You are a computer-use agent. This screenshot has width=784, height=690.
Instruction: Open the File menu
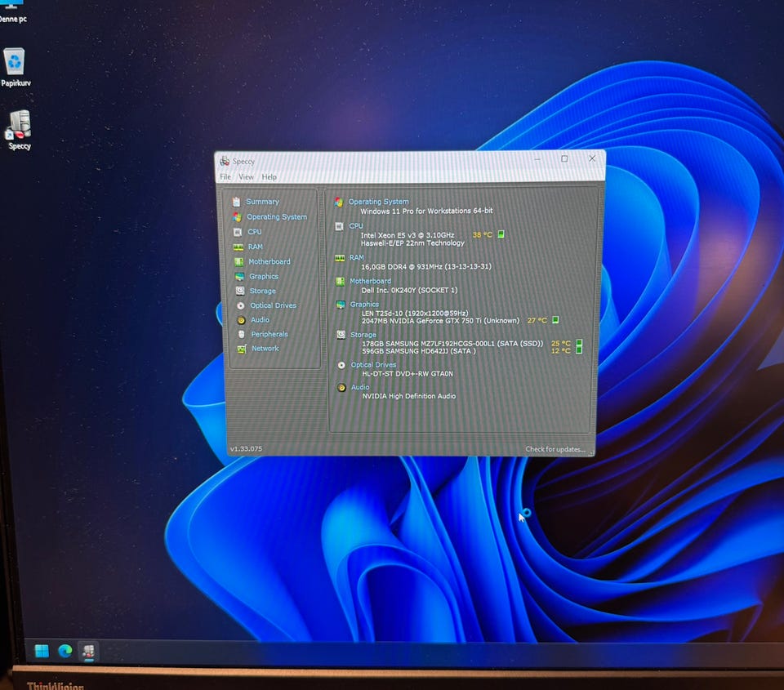click(225, 177)
